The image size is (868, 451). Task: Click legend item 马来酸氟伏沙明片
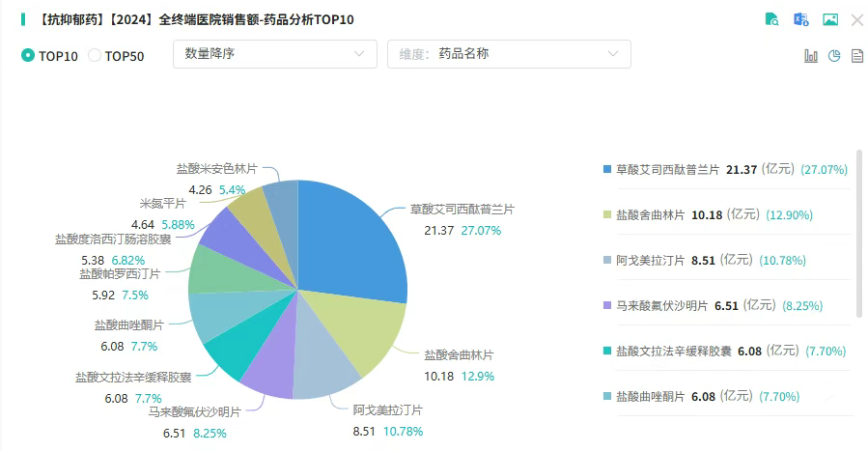(713, 305)
